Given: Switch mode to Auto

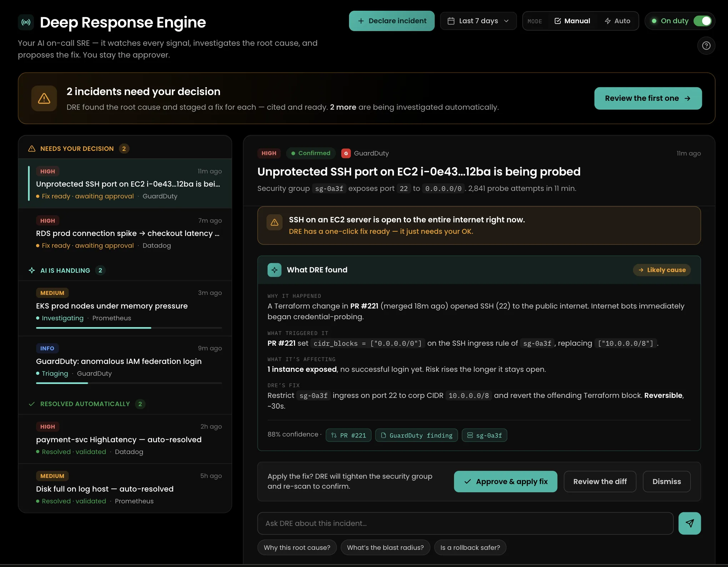Looking at the screenshot, I should [617, 21].
